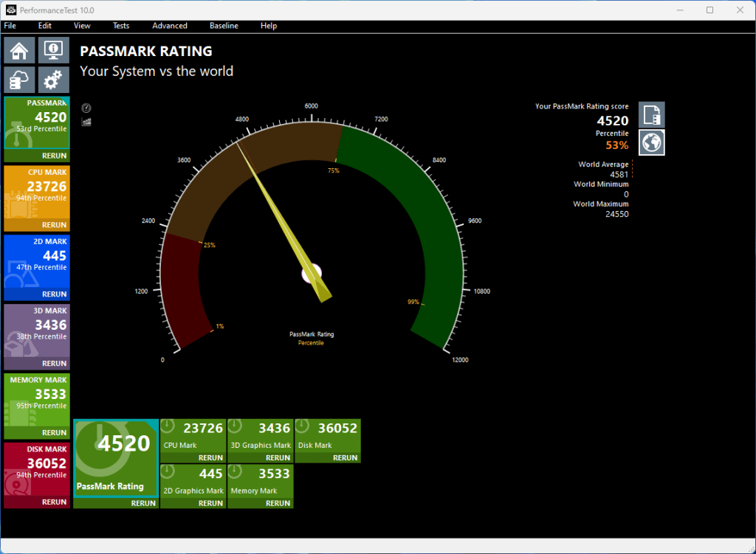This screenshot has width=756, height=554.
Task: Click the 12000 gauge scale label
Action: (460, 360)
